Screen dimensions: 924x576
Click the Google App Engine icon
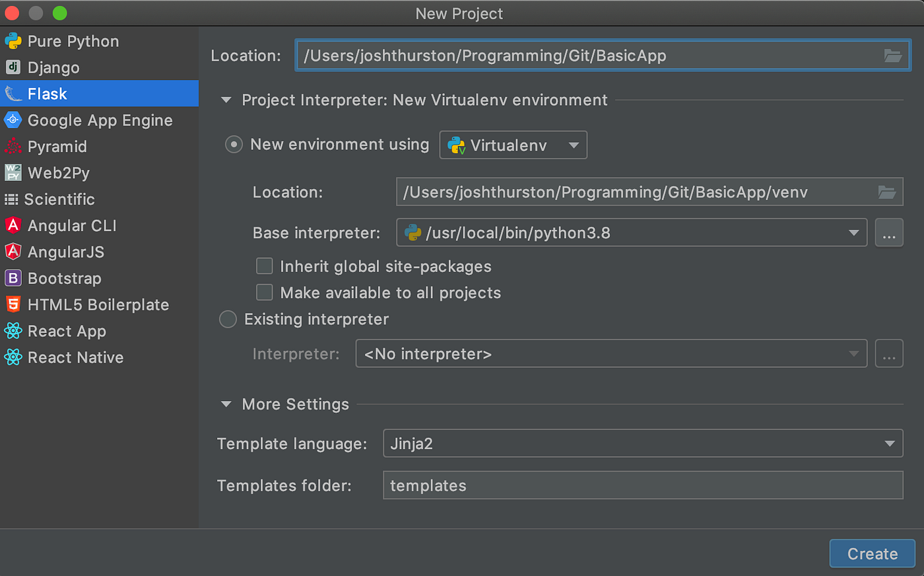(x=13, y=120)
